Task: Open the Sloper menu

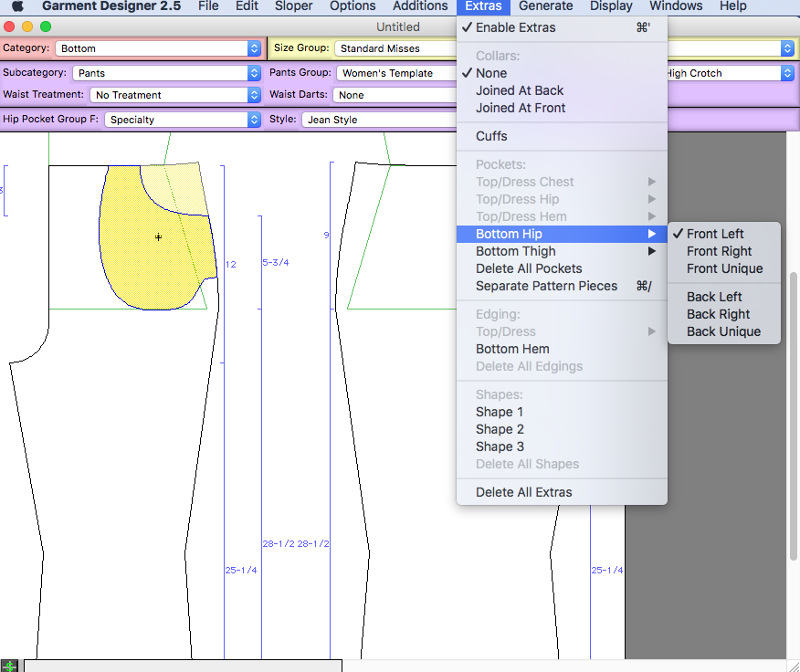Action: point(294,6)
